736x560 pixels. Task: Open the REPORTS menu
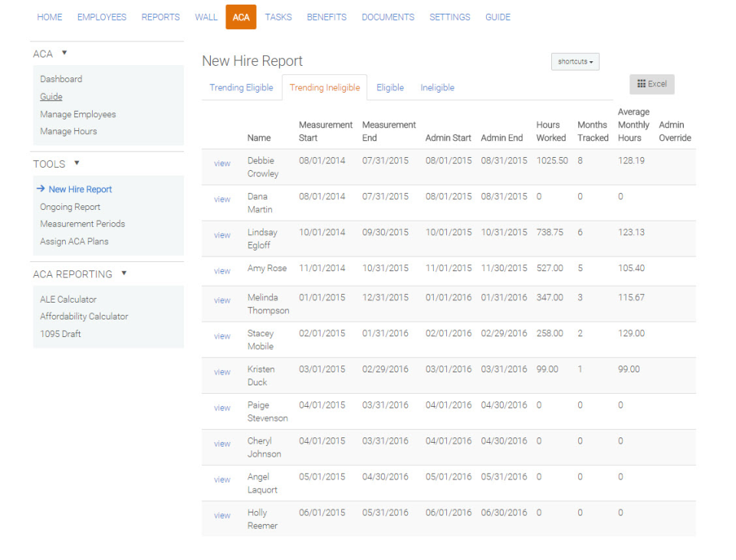click(x=160, y=18)
